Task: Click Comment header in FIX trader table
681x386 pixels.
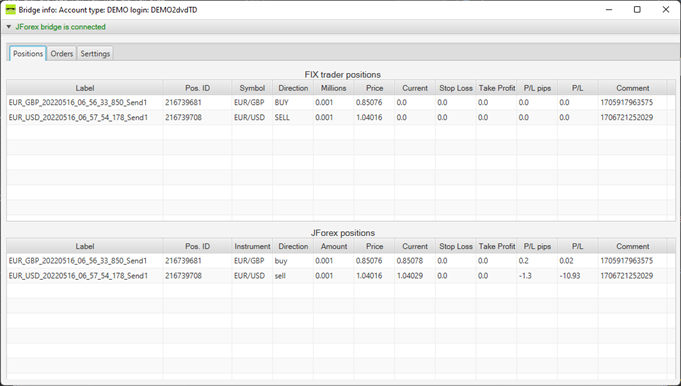Action: (x=632, y=88)
